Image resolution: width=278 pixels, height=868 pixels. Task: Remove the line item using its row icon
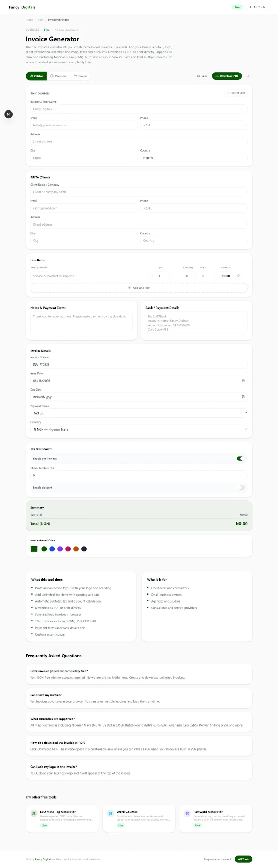click(238, 276)
